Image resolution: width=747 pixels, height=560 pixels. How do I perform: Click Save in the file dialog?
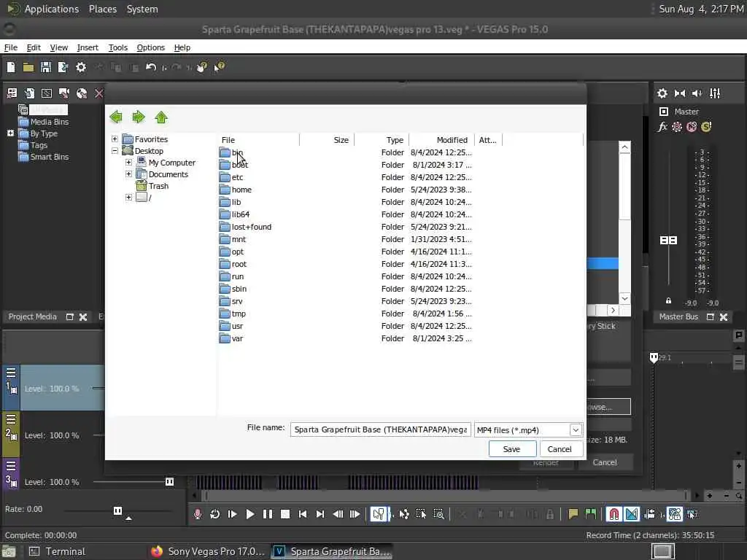[x=512, y=449]
